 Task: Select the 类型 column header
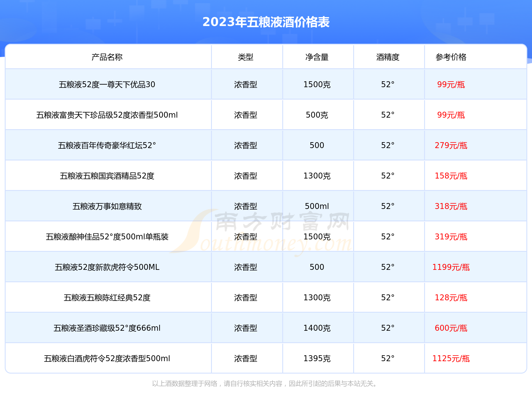click(246, 57)
